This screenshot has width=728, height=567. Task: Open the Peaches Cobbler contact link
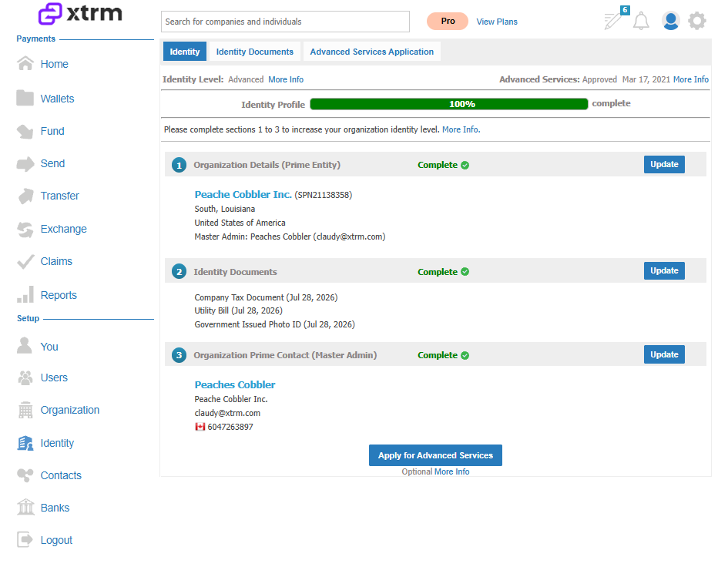point(235,385)
